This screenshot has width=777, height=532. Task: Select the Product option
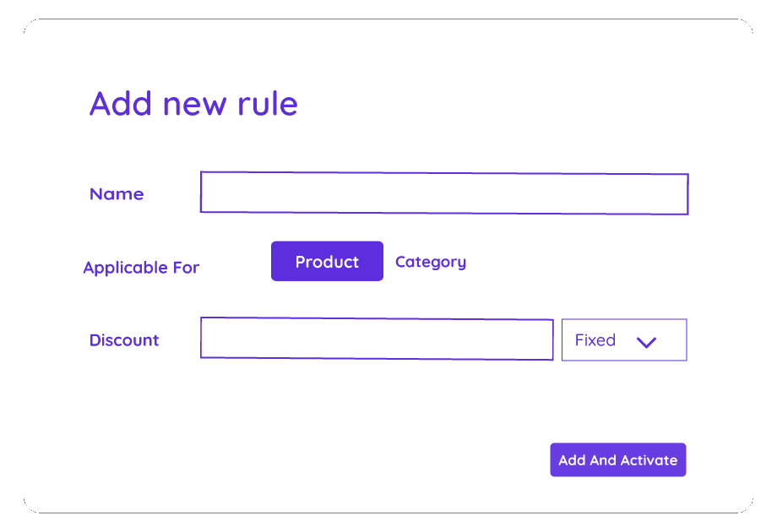pyautogui.click(x=327, y=262)
